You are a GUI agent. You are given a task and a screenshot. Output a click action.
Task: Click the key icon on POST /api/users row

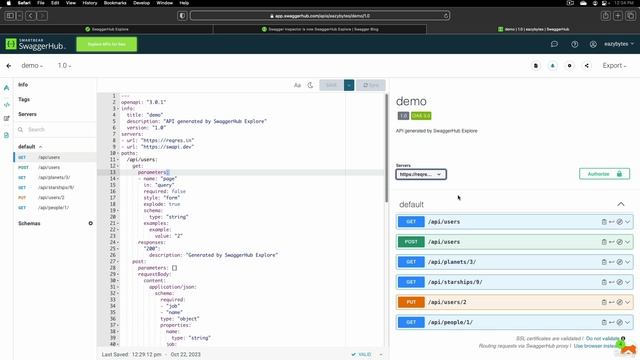(x=611, y=242)
